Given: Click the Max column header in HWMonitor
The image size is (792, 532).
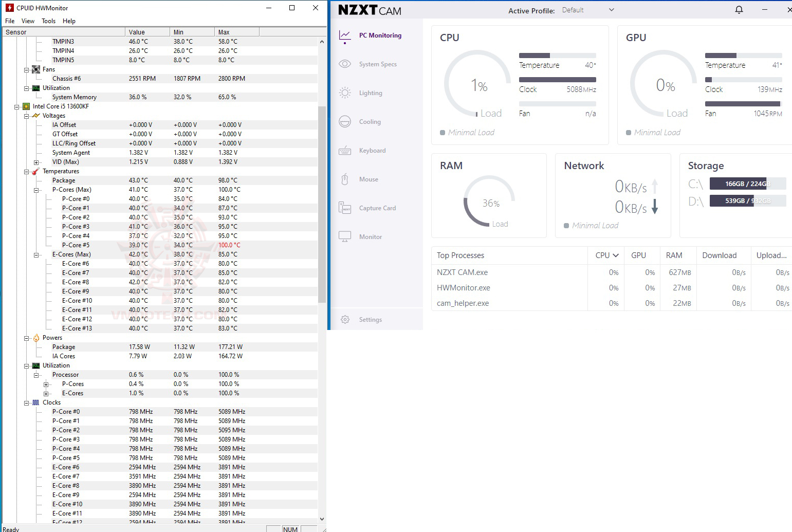Looking at the screenshot, I should [x=237, y=32].
